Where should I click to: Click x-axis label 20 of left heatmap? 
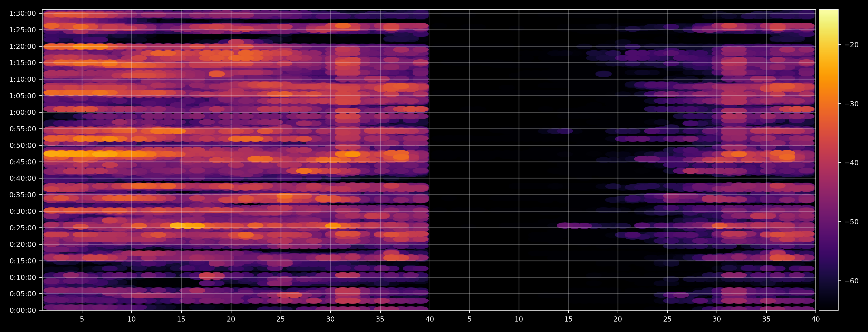231,319
